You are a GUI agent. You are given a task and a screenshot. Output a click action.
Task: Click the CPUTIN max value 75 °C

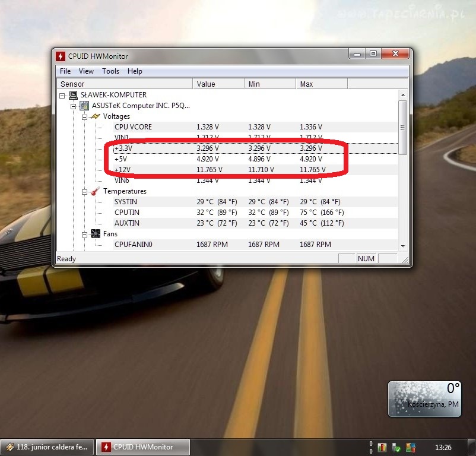322,212
